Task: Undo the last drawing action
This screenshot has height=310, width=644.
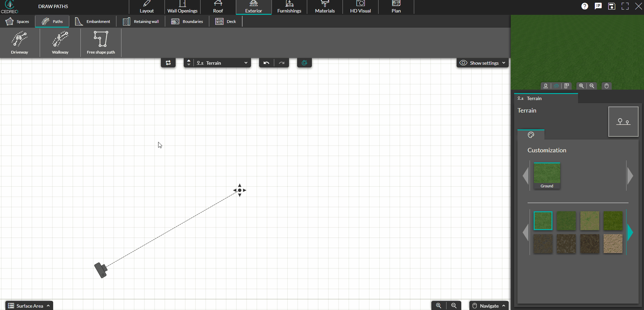Action: (266, 63)
